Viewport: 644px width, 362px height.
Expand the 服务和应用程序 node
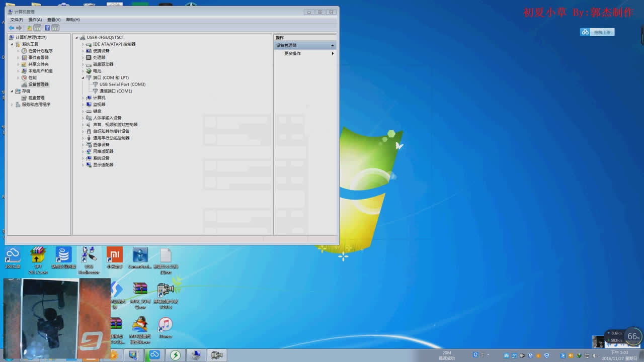click(x=12, y=105)
